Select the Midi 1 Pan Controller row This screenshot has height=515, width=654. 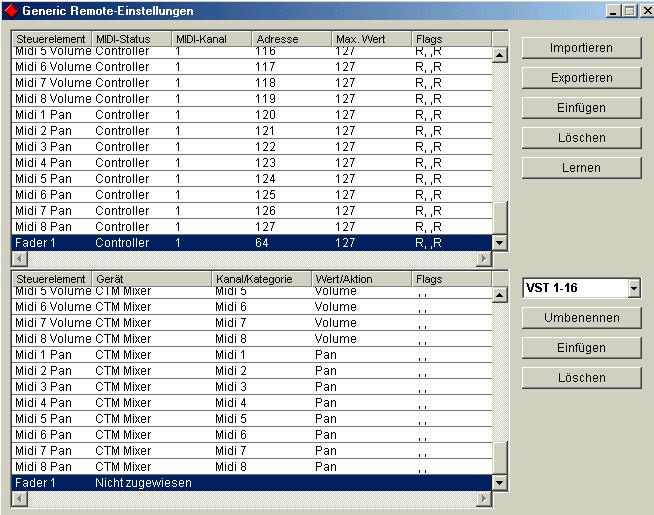250,115
